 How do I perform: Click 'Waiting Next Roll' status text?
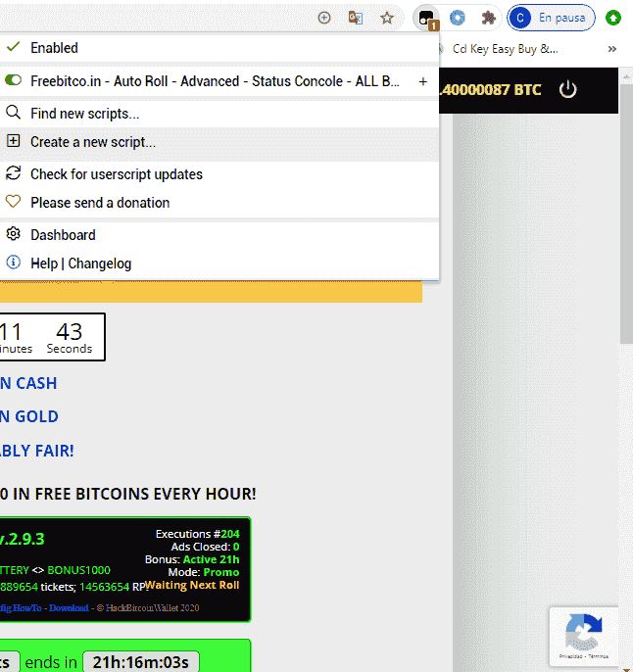[192, 586]
